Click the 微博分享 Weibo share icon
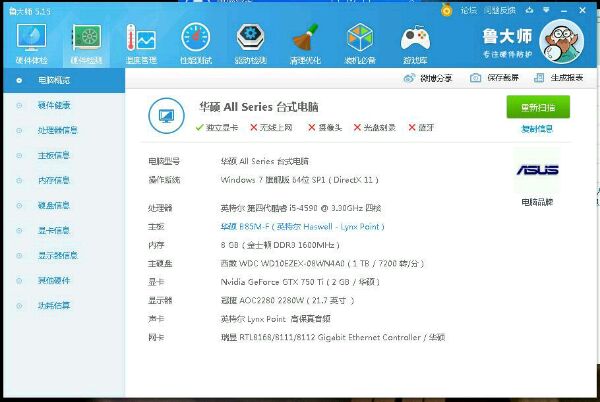 409,78
